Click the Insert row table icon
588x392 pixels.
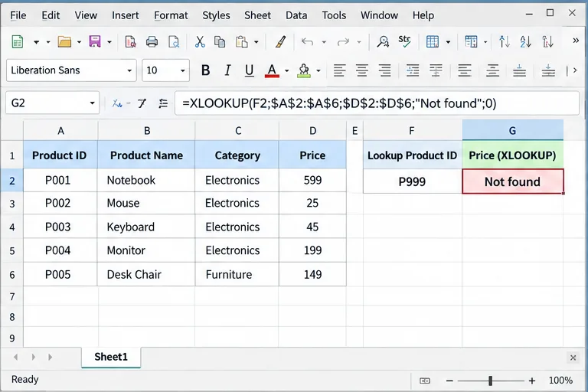pyautogui.click(x=433, y=41)
